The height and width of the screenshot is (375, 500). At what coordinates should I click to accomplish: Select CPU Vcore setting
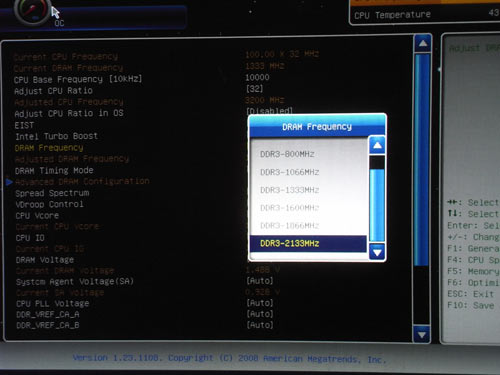tap(37, 216)
